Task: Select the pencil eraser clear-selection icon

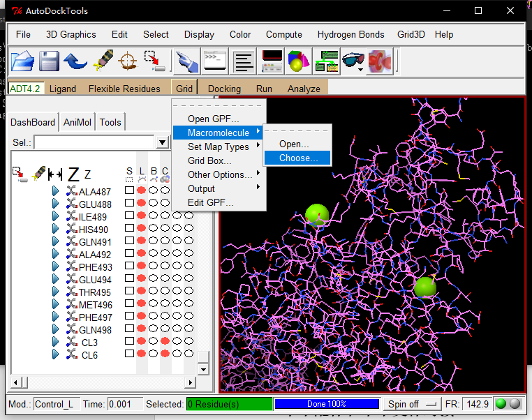Action: (x=103, y=61)
